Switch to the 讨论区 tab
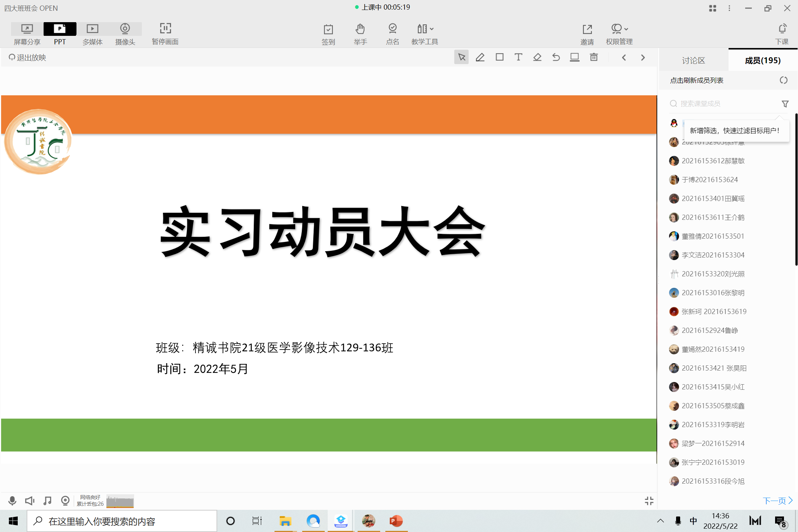 [693, 60]
